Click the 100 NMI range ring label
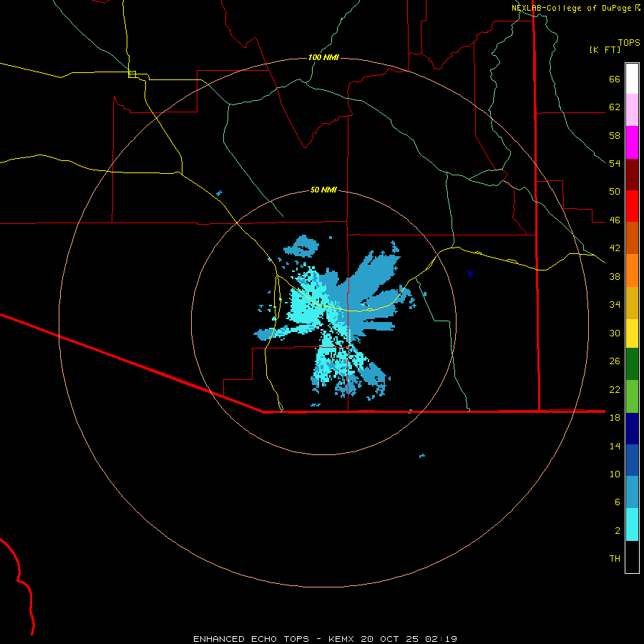 point(323,57)
